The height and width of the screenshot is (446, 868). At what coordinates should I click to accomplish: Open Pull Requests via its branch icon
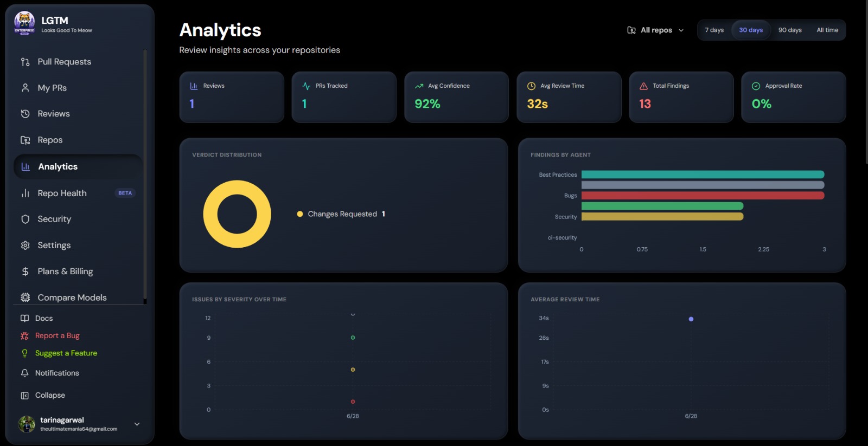point(25,62)
